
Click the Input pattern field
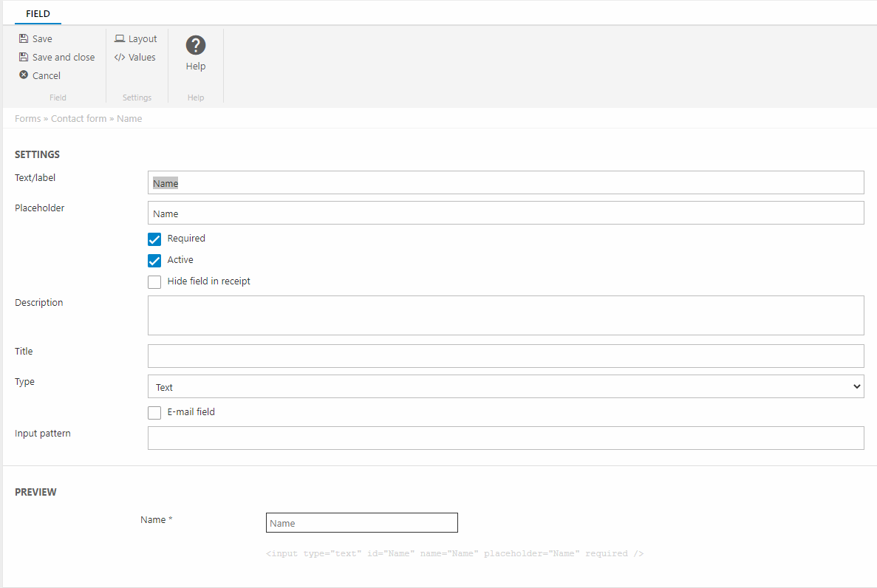click(x=505, y=438)
